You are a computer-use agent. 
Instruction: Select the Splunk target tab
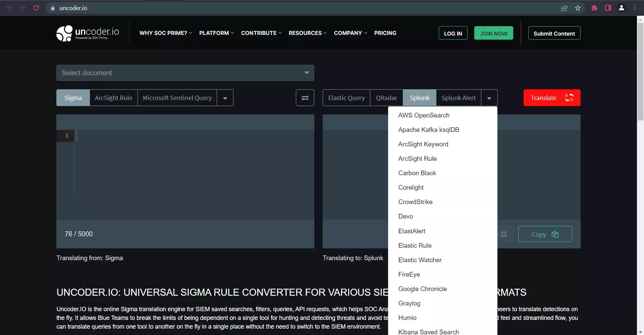(x=420, y=98)
